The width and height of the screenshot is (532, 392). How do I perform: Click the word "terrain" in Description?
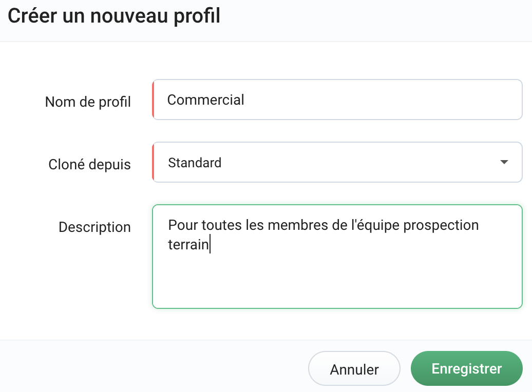[x=188, y=245]
